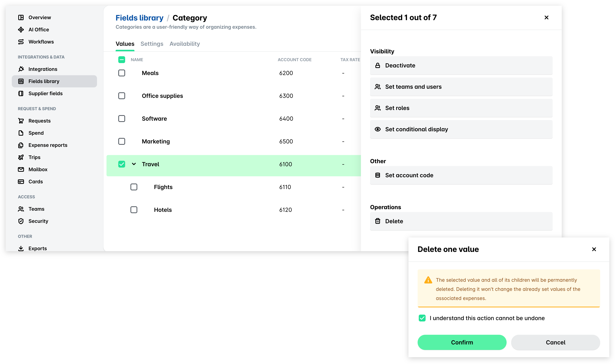Uncheck the Travel row checkbox
This screenshot has height=364, width=615.
click(122, 164)
